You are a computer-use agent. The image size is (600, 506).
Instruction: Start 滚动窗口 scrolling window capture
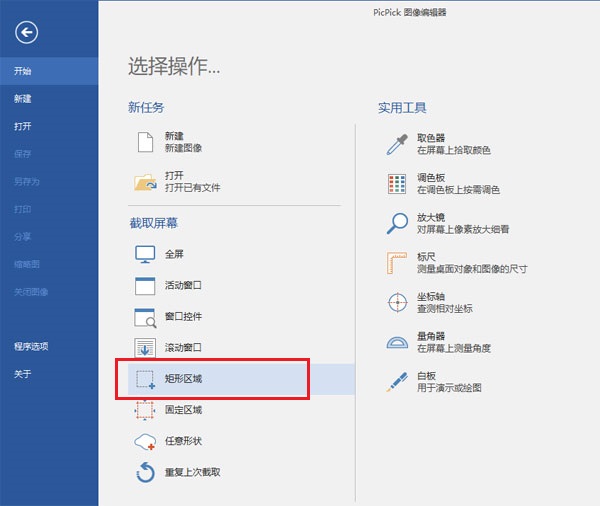click(x=183, y=347)
